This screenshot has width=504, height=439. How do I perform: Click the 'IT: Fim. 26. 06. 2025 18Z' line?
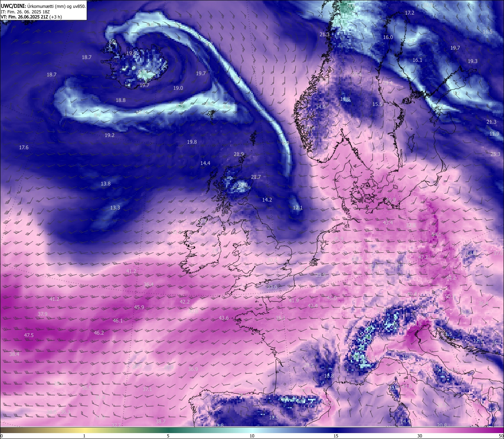[26, 12]
